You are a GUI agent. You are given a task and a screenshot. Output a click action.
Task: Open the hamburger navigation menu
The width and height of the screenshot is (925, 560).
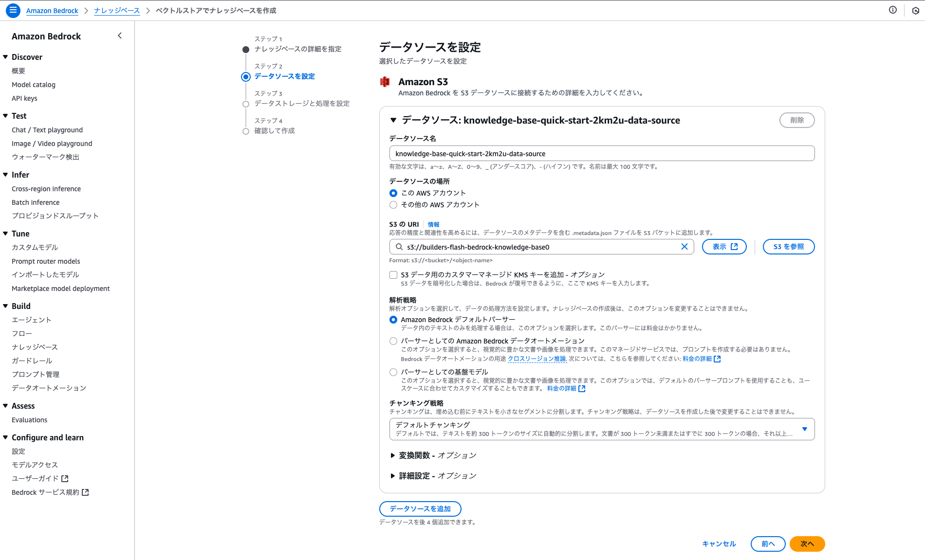pos(13,10)
